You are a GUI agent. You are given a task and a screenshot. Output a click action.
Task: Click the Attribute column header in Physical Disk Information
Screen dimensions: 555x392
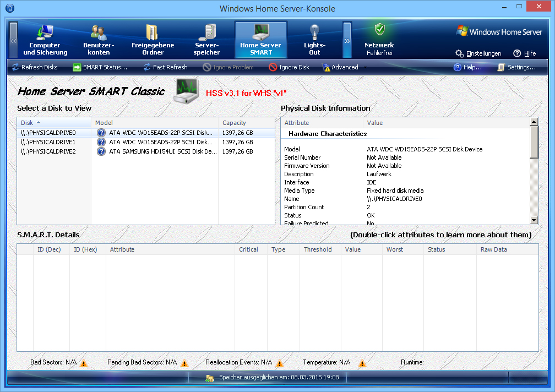[x=322, y=123]
